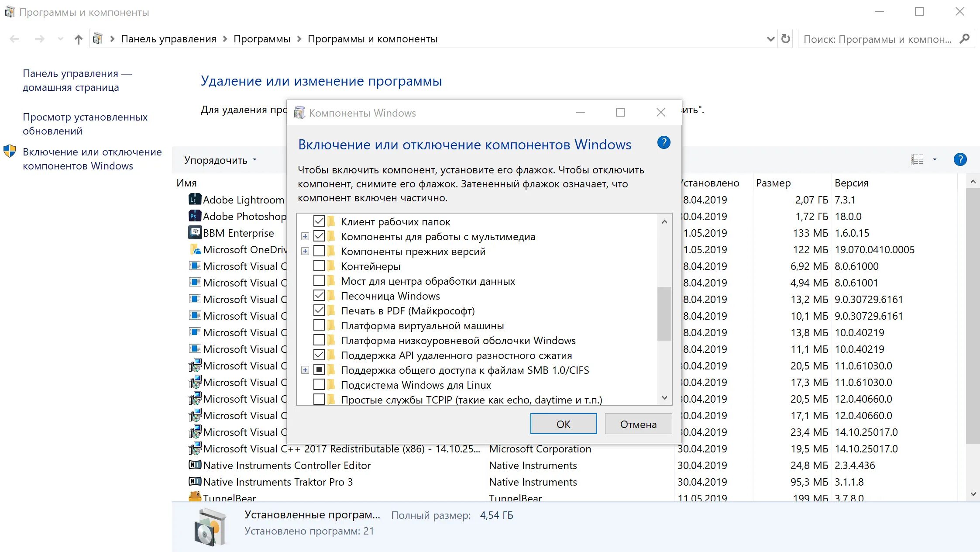The image size is (980, 552).
Task: Click the Adobe Photoshop program icon
Action: [195, 216]
